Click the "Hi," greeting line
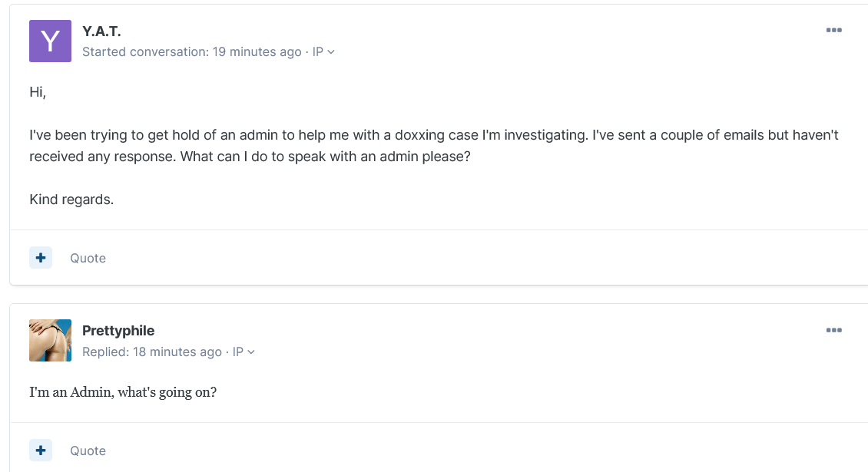 pyautogui.click(x=38, y=92)
